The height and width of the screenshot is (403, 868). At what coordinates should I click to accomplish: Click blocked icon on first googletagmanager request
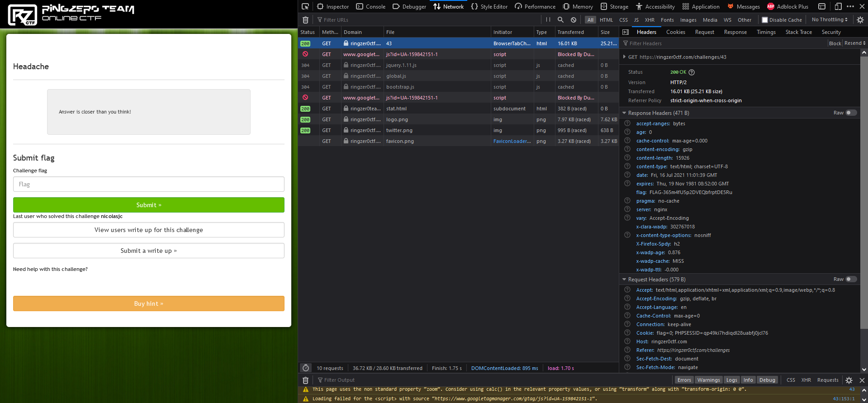[305, 54]
